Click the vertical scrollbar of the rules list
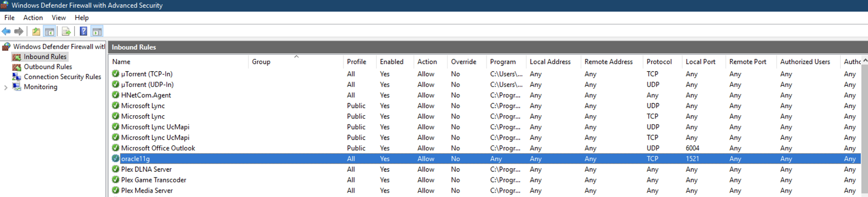The width and height of the screenshot is (868, 197). pos(865,129)
